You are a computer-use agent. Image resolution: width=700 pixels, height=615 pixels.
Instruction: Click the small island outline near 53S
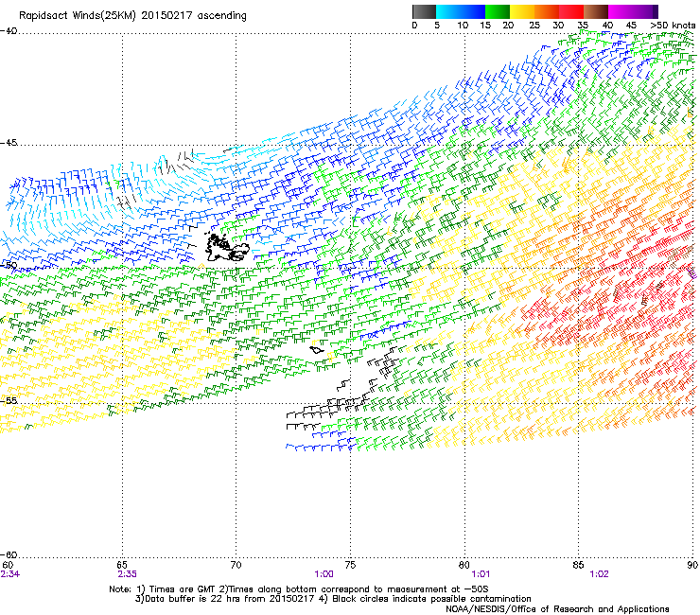pos(317,350)
